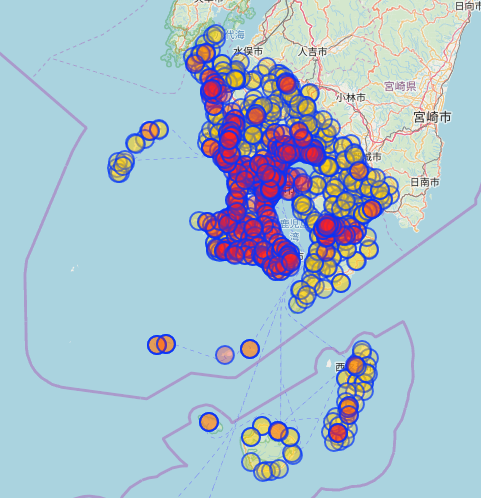Select the 日南市 city label
The height and width of the screenshot is (498, 481).
pyautogui.click(x=424, y=182)
